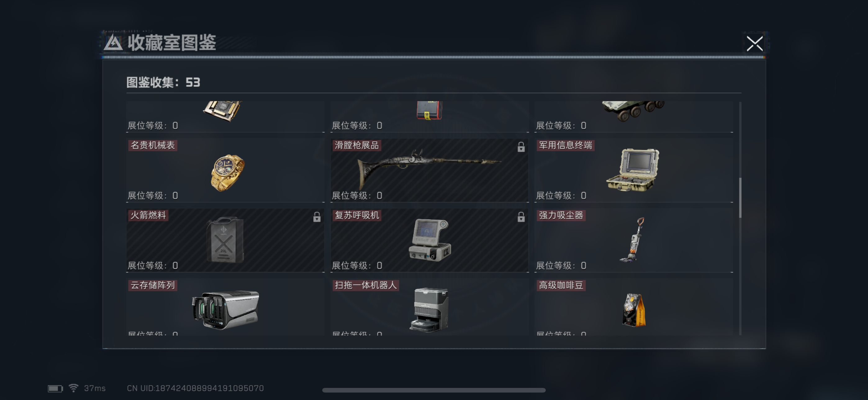Open the 军用信息终端 terminal case icon

tap(632, 170)
